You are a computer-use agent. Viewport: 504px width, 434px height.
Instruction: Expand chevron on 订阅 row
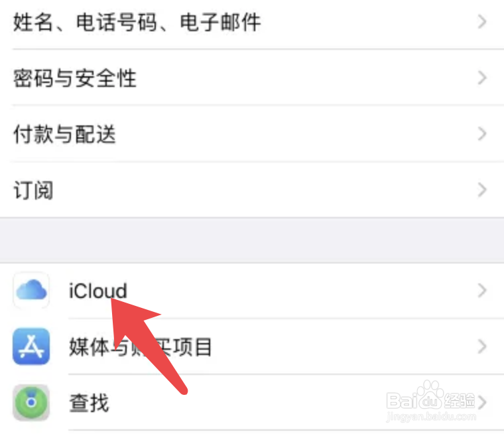(x=482, y=190)
